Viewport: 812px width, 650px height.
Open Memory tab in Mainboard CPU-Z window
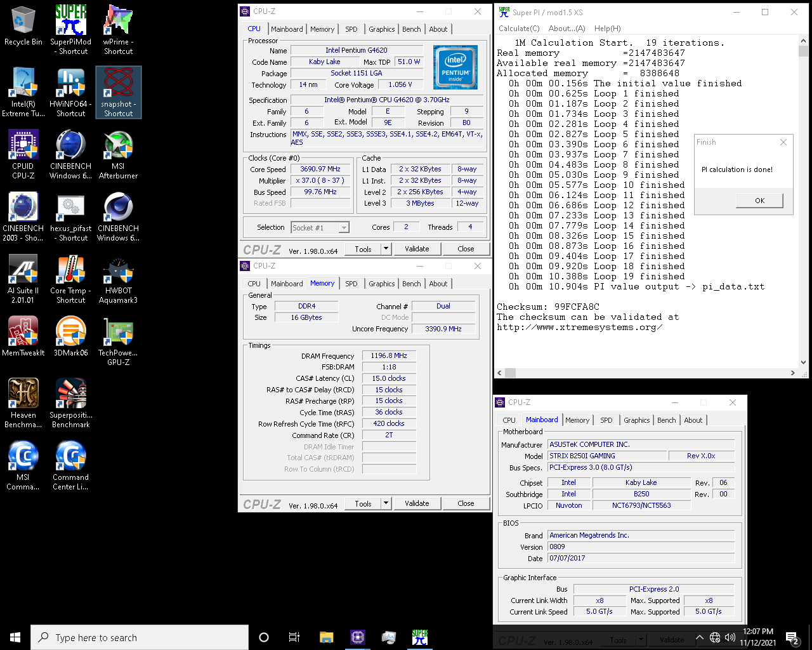pyautogui.click(x=577, y=420)
